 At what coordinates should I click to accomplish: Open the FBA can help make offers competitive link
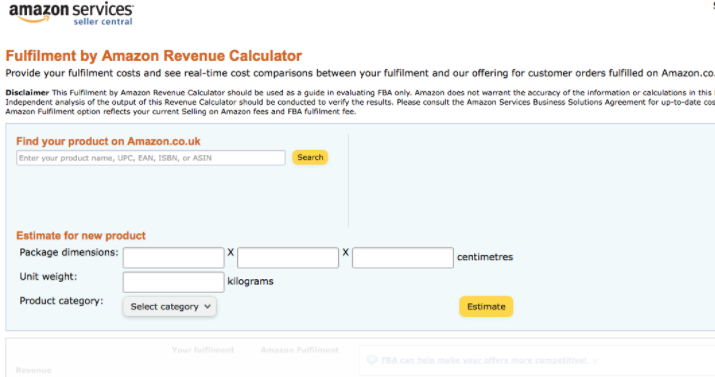click(484, 360)
